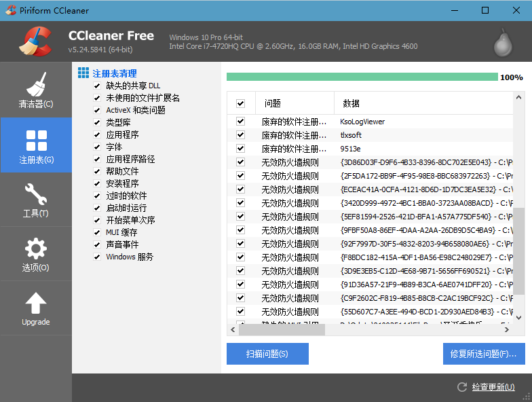Click the CCleaner logo in header
Screen dimensions: 532x402
[x=36, y=41]
